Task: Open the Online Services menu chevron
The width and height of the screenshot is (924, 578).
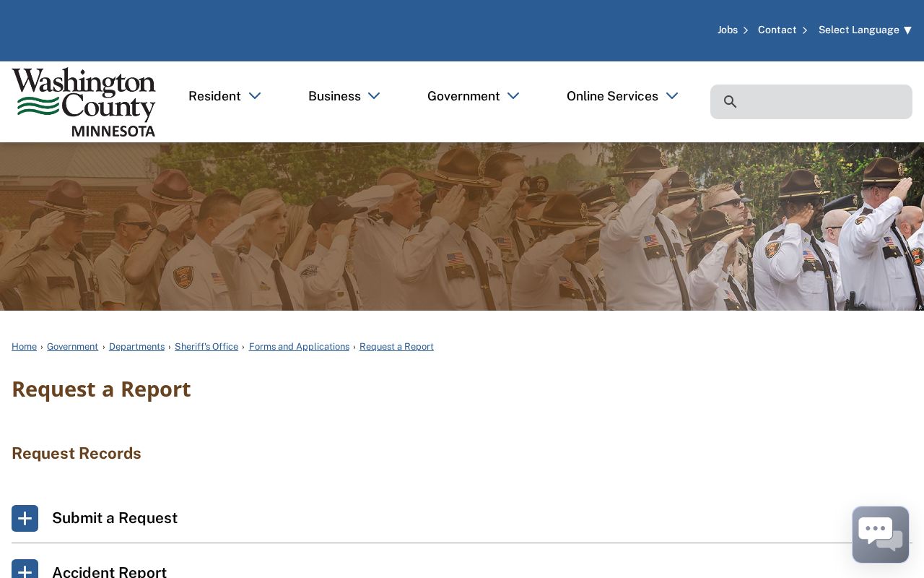Action: pyautogui.click(x=672, y=96)
